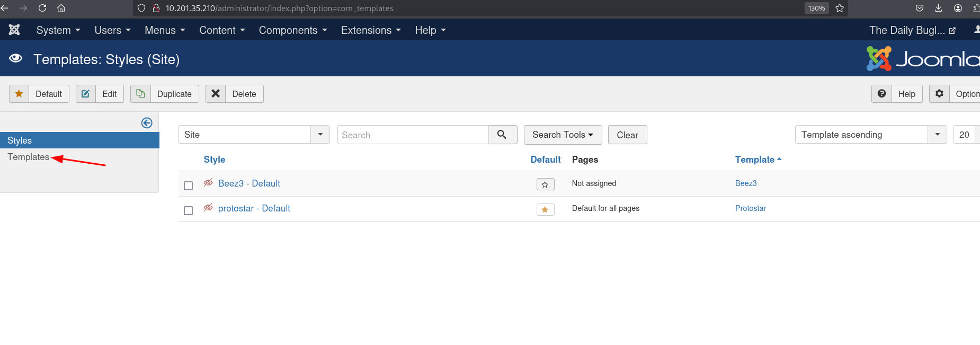Image resolution: width=980 pixels, height=345 pixels.
Task: Click the Joomla logo icon in menu bar
Action: tap(14, 30)
